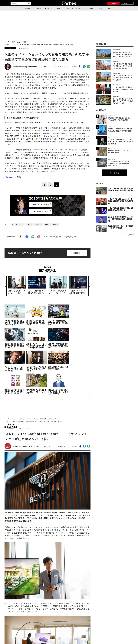Click the Forbes JAPAN logo in the header
Viewport: 138px width, 644px height.
(69, 3)
